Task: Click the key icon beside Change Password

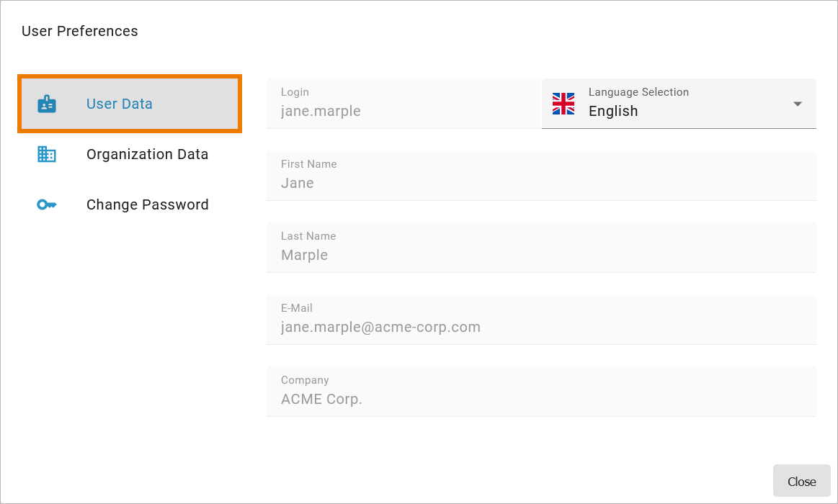Action: pyautogui.click(x=47, y=204)
